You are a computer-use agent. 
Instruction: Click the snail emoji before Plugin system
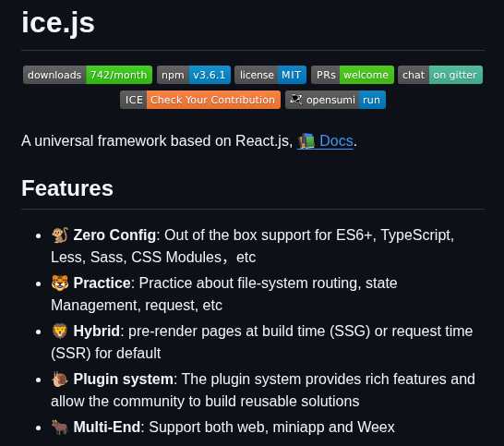point(60,379)
